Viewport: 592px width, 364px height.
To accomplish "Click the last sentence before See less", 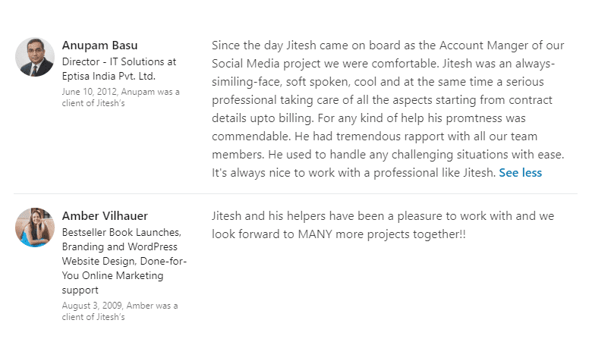I will pos(354,173).
